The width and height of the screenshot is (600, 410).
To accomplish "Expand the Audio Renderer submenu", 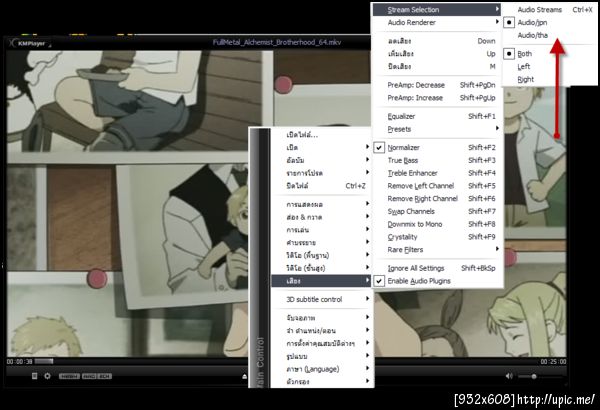I will point(437,23).
